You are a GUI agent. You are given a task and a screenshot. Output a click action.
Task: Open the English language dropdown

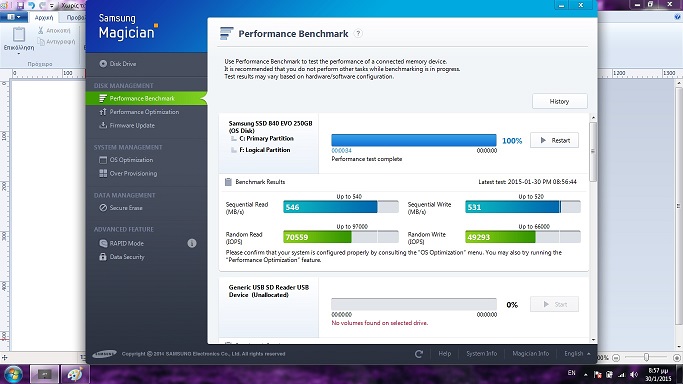click(577, 354)
